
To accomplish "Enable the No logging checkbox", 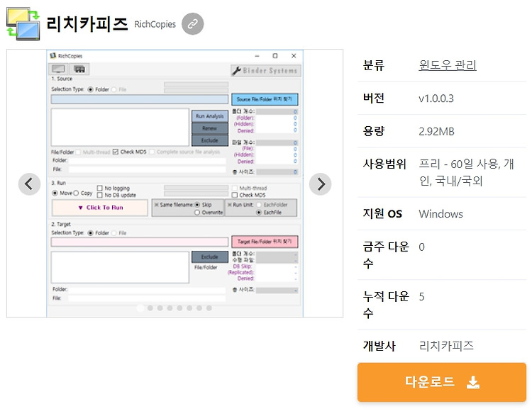I will (x=100, y=188).
